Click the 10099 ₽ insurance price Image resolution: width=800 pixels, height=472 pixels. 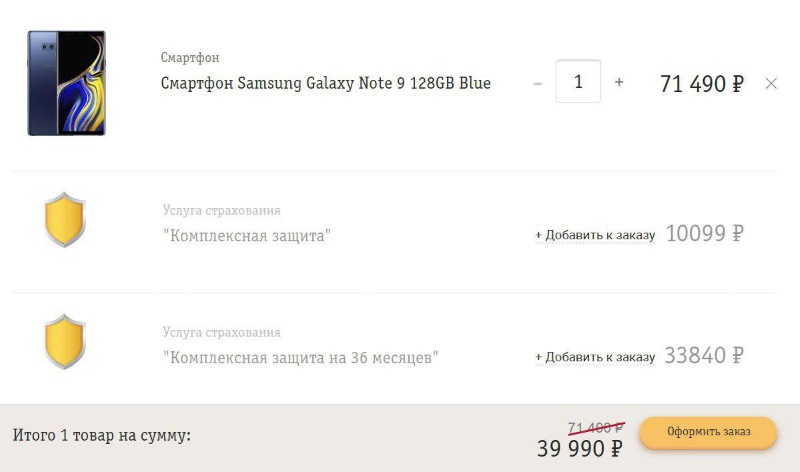click(705, 233)
